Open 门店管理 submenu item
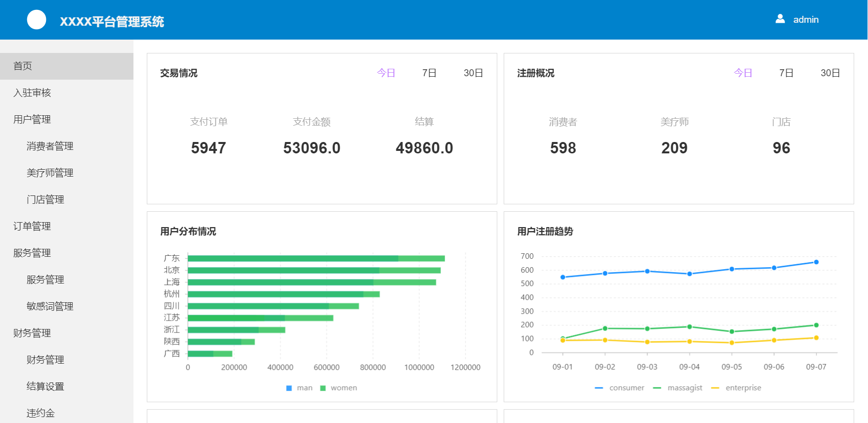Screen dimensions: 868x423 pyautogui.click(x=67, y=200)
